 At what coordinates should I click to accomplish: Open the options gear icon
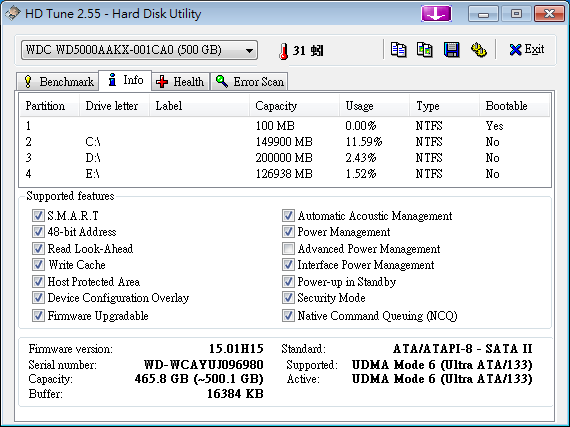tap(479, 50)
